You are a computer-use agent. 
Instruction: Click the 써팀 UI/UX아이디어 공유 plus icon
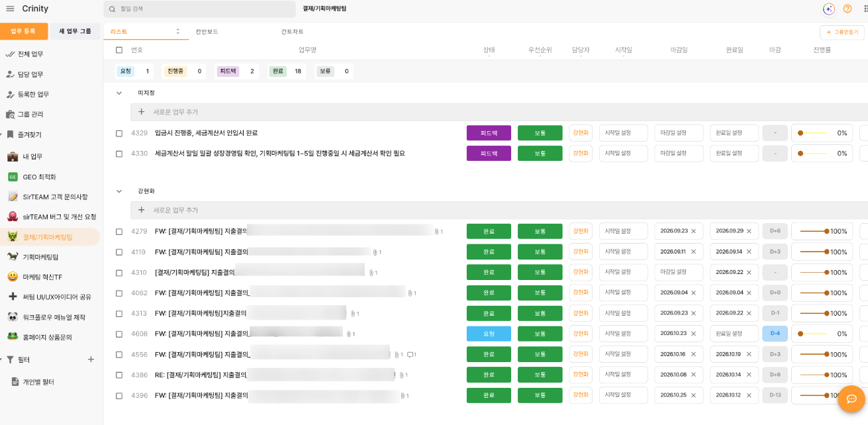[x=13, y=297]
